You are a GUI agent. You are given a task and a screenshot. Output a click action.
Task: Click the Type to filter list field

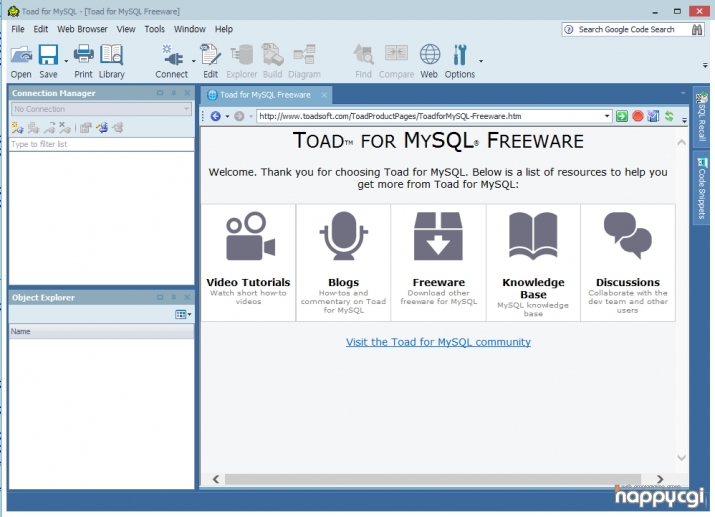pyautogui.click(x=101, y=144)
